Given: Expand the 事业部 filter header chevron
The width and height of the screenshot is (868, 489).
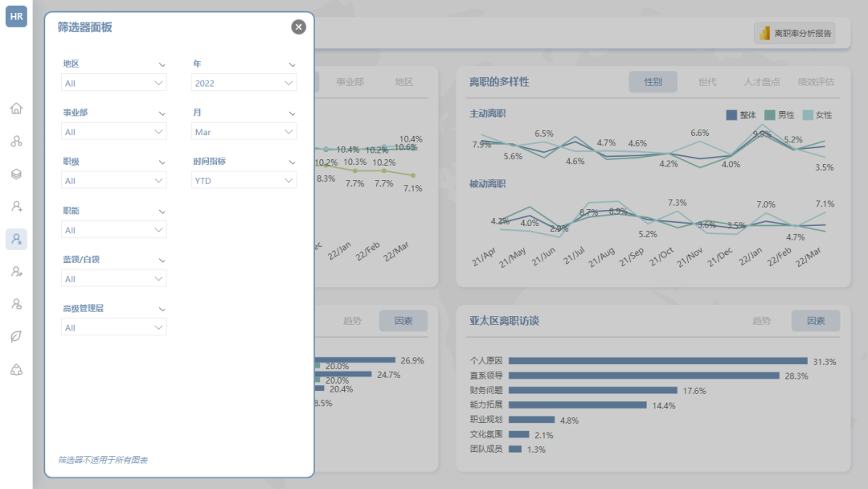Looking at the screenshot, I should (162, 113).
